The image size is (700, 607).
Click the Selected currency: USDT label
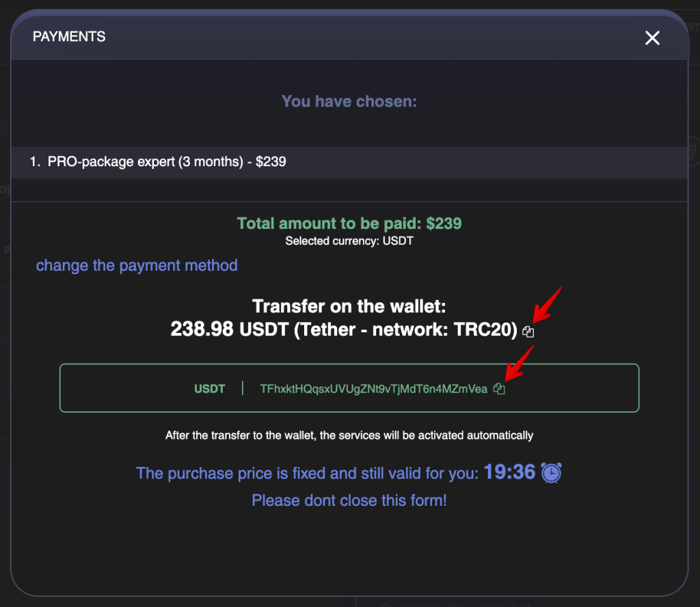(349, 241)
